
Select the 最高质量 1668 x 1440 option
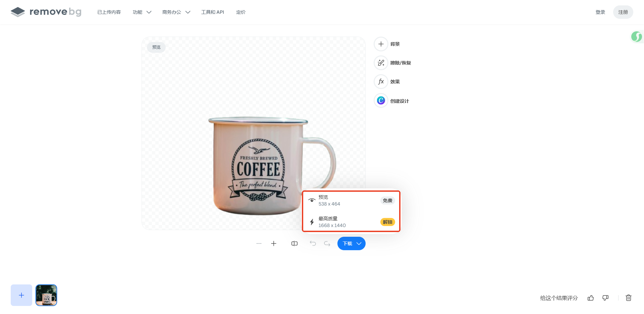click(x=351, y=222)
